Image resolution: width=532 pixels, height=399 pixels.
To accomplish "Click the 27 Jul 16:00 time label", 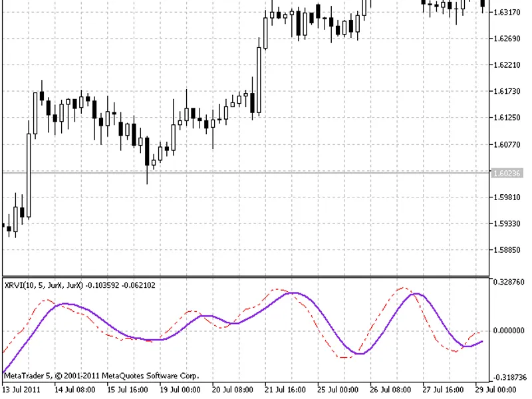I will pyautogui.click(x=443, y=390).
